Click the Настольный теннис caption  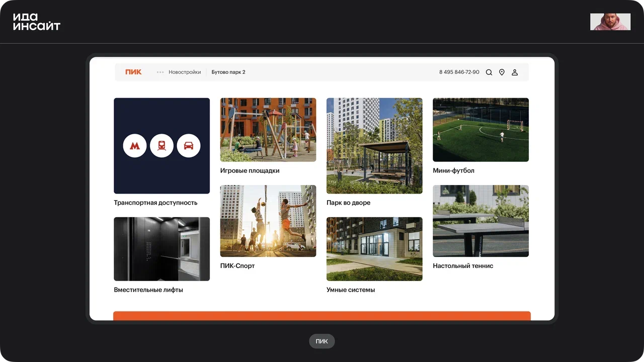(x=463, y=265)
